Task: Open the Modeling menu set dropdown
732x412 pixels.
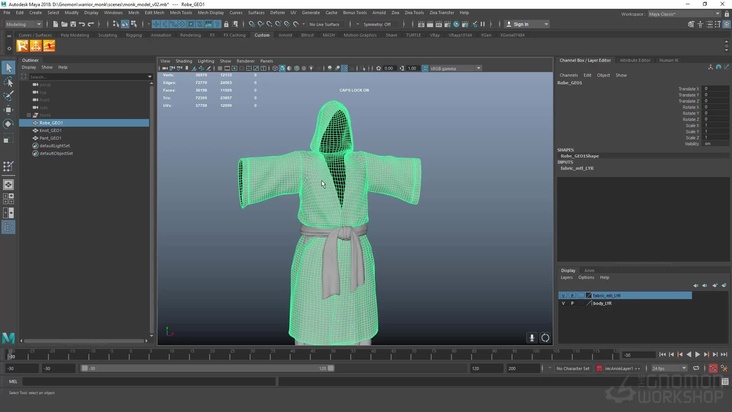Action: (23, 24)
